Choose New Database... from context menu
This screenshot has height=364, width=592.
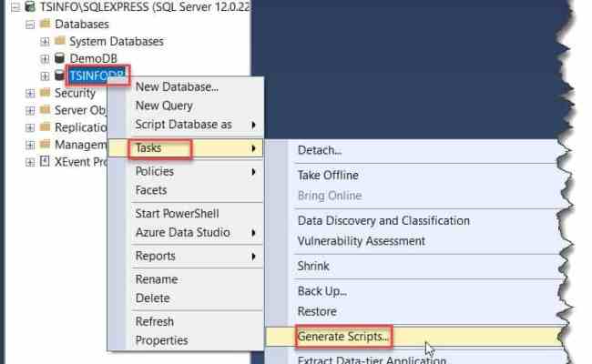[186, 86]
